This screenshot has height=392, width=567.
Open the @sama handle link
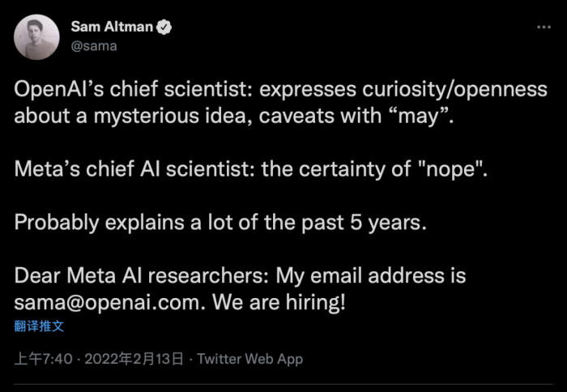pyautogui.click(x=94, y=45)
